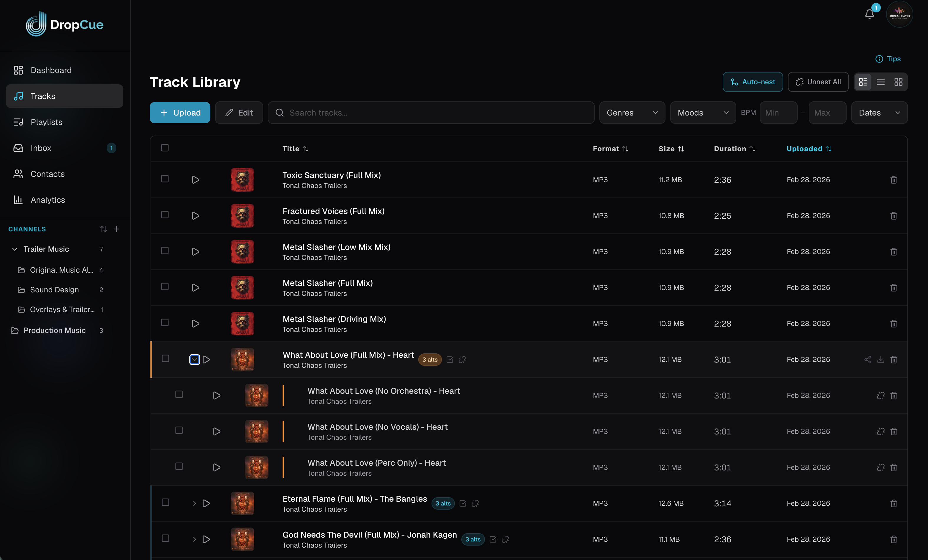
Task: Click the Auto-nest button
Action: [x=752, y=82]
